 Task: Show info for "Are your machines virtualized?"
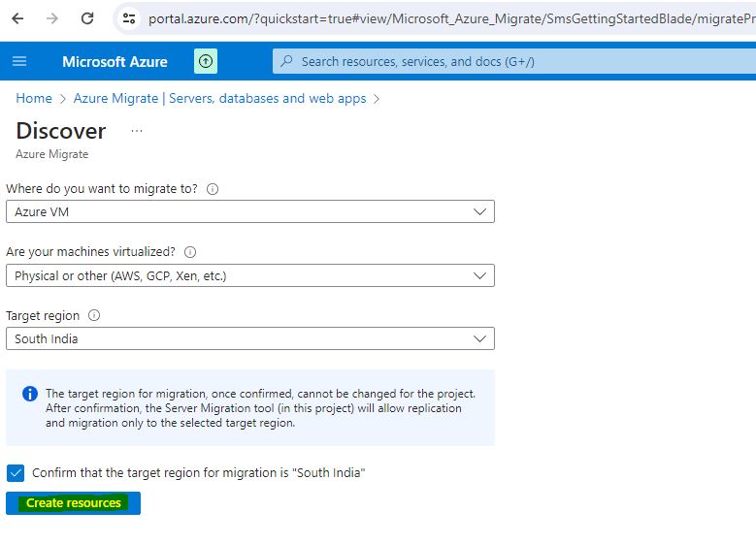(190, 252)
